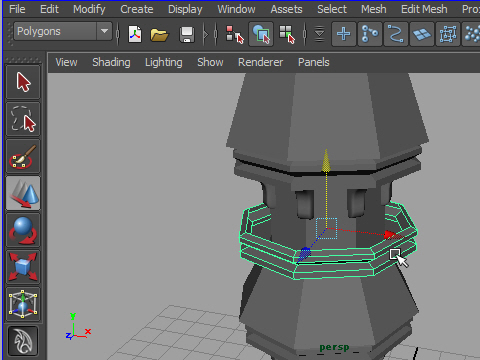This screenshot has height=360, width=480.
Task: Open the Modify menu
Action: click(x=89, y=9)
